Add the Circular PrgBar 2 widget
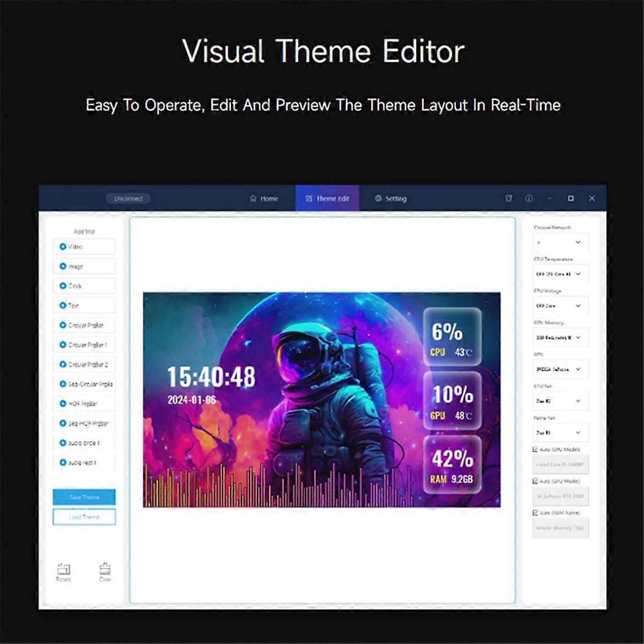 coord(84,364)
